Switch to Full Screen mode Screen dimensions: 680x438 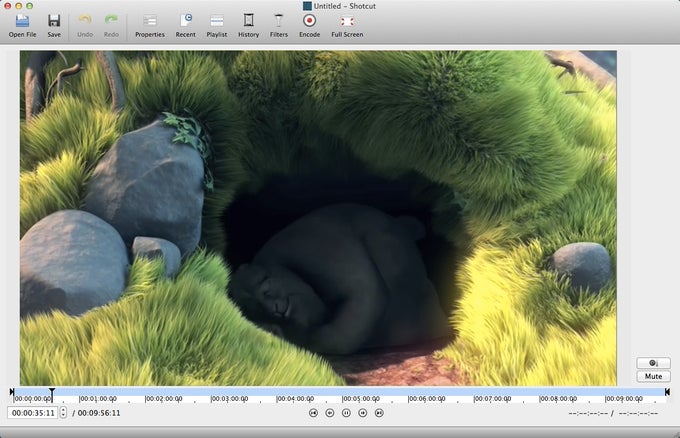(347, 26)
